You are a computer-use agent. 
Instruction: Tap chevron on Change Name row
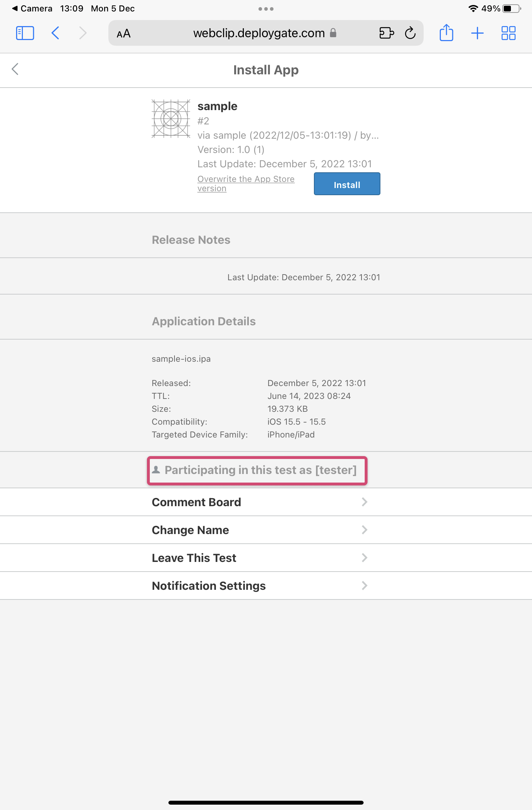[x=364, y=530]
